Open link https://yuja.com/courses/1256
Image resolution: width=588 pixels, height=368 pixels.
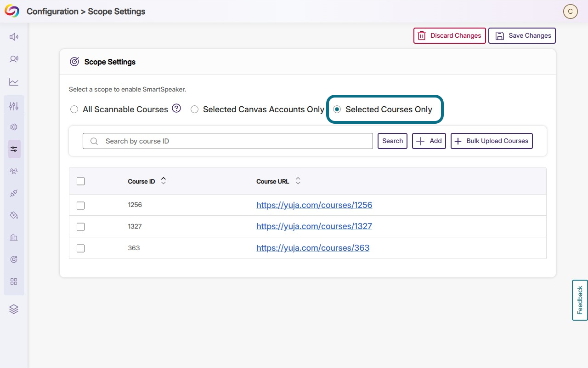point(314,205)
